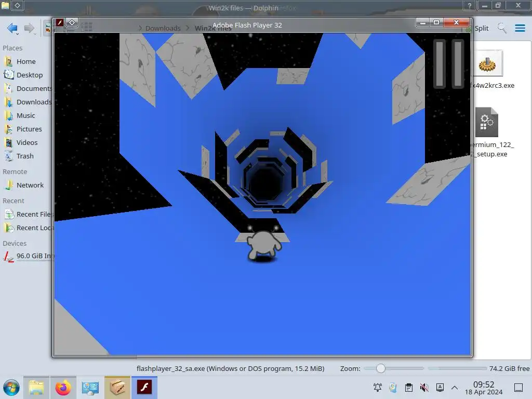Switch to the Flash Player taskbar entry
Screen dimensions: 532x399
(x=144, y=388)
